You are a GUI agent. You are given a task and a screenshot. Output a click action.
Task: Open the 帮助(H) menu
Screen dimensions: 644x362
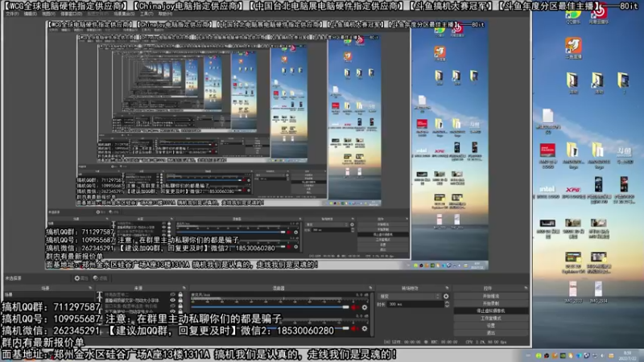pos(165,14)
